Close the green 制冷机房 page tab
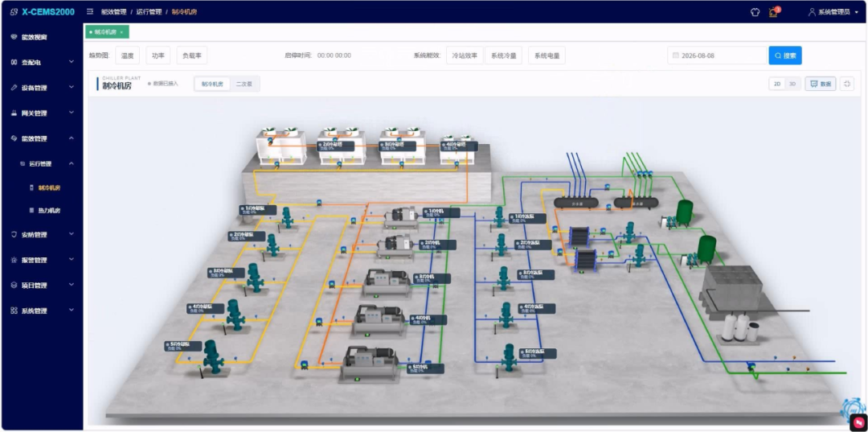This screenshot has height=432, width=868. click(122, 32)
